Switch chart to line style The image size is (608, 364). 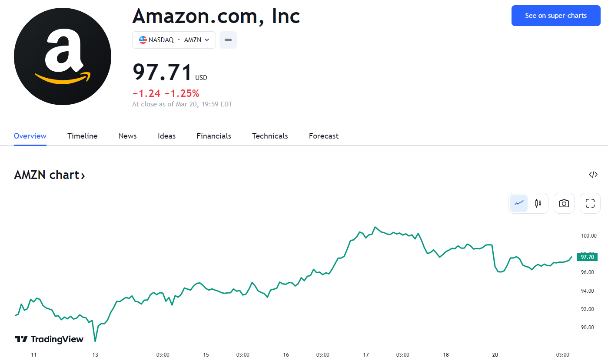tap(519, 203)
